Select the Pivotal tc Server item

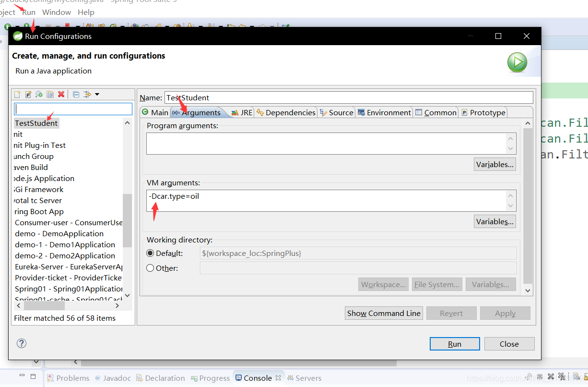[38, 200]
